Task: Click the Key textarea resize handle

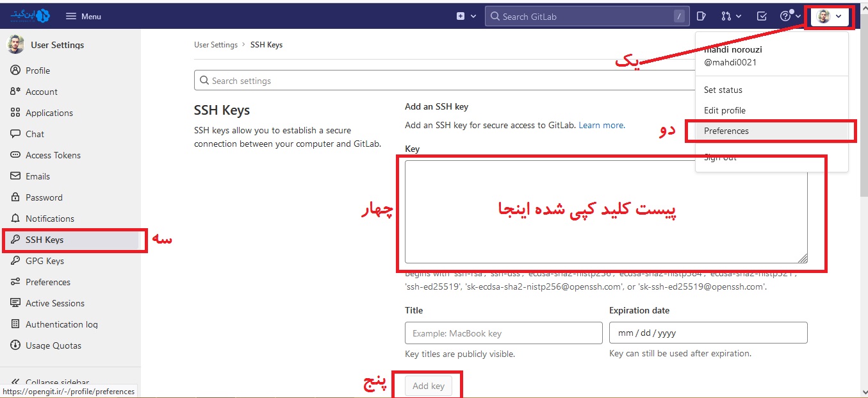Action: (x=803, y=259)
